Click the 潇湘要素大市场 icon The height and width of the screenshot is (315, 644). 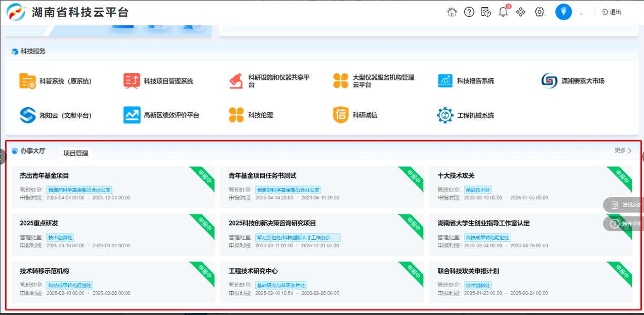pos(549,81)
